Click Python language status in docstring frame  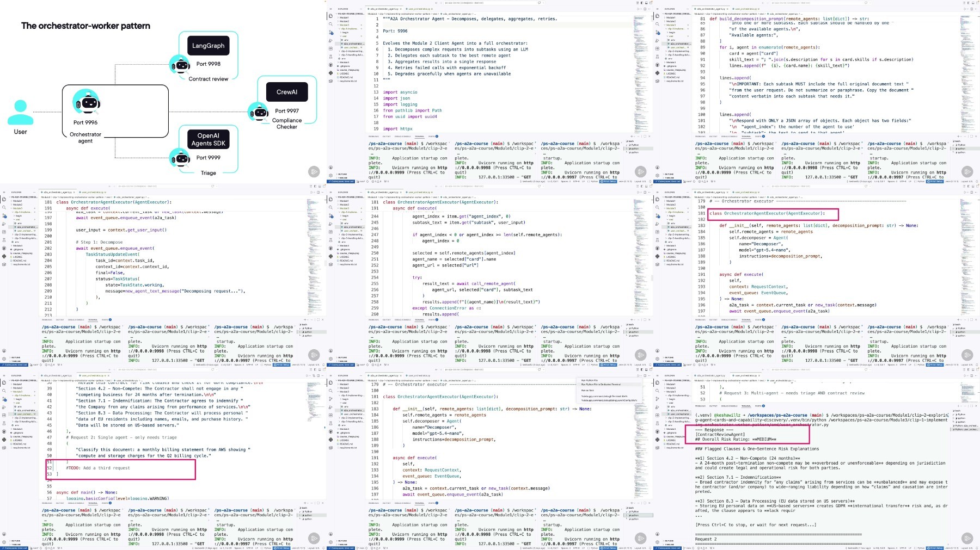click(x=595, y=181)
